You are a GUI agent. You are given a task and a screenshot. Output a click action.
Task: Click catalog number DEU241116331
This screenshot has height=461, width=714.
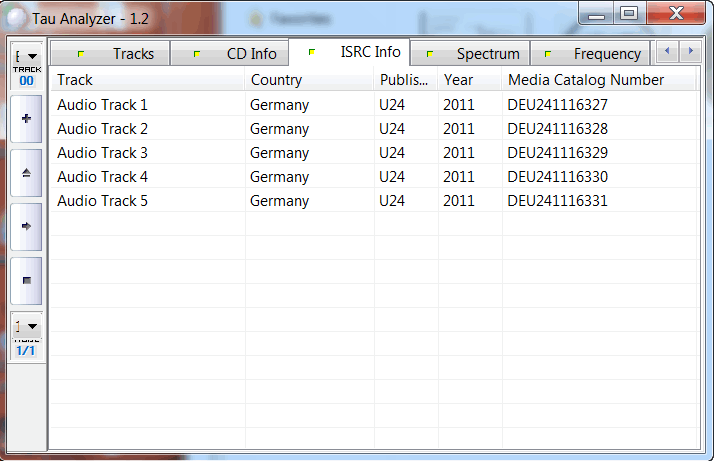[557, 201]
